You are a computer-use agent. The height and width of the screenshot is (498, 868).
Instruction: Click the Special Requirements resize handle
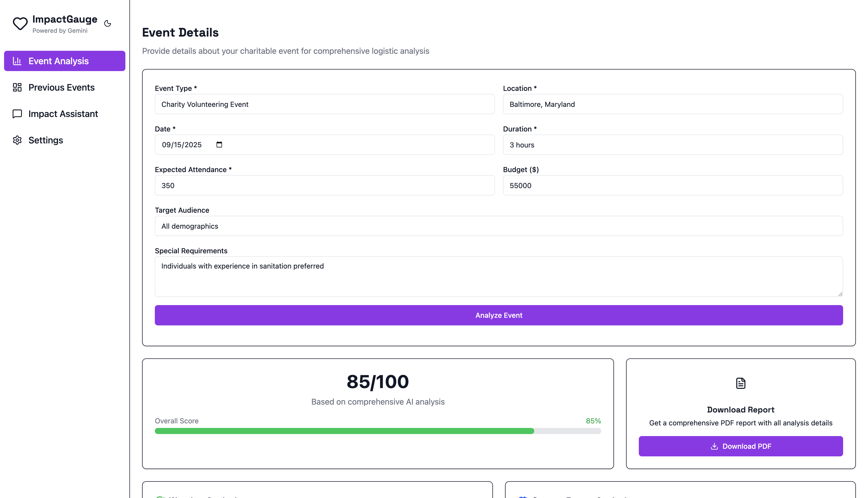point(840,294)
